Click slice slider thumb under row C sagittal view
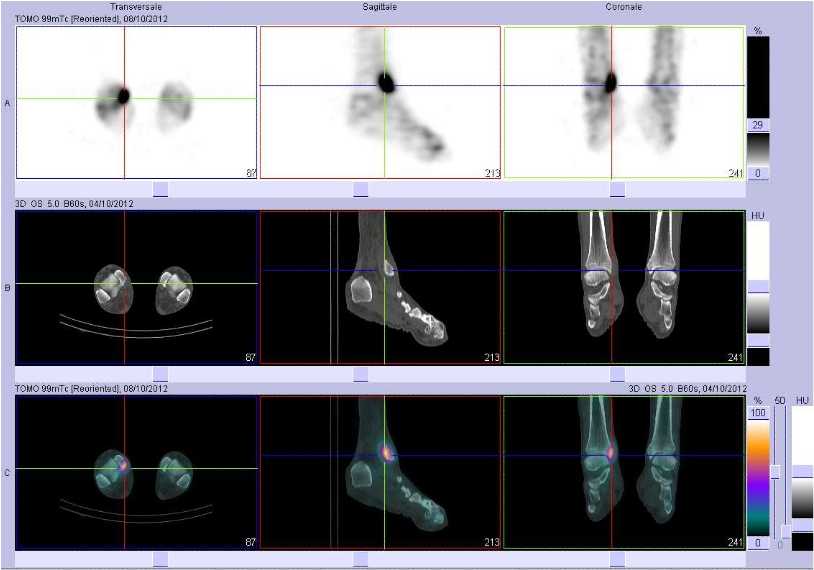 360,560
